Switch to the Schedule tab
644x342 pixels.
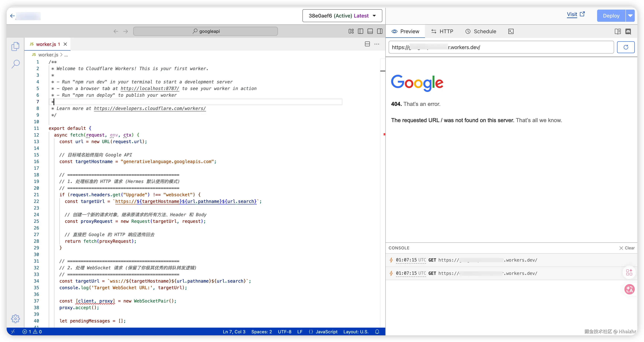coord(481,32)
